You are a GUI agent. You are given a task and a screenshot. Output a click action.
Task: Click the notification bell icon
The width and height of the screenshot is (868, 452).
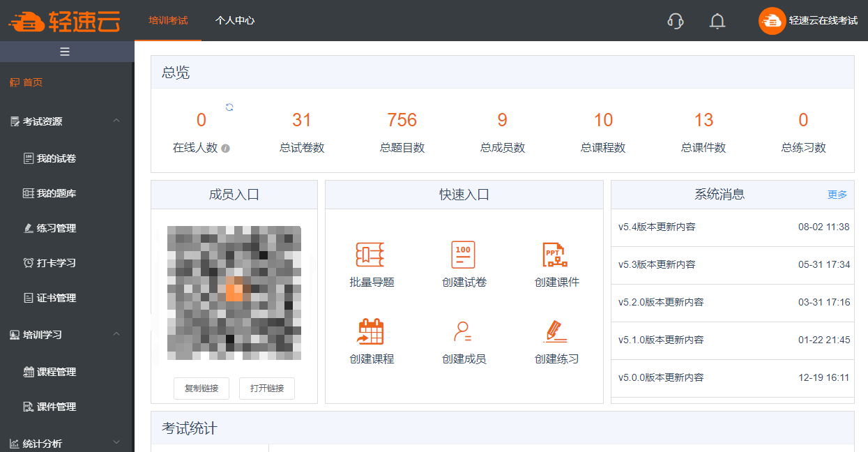(717, 21)
